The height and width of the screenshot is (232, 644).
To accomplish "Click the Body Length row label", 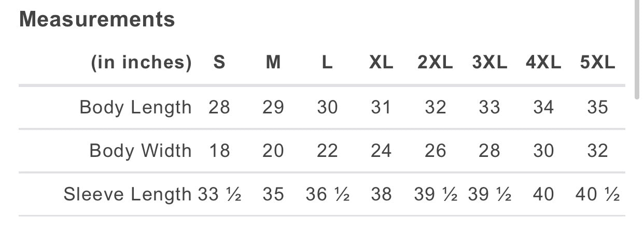I will tap(135, 107).
